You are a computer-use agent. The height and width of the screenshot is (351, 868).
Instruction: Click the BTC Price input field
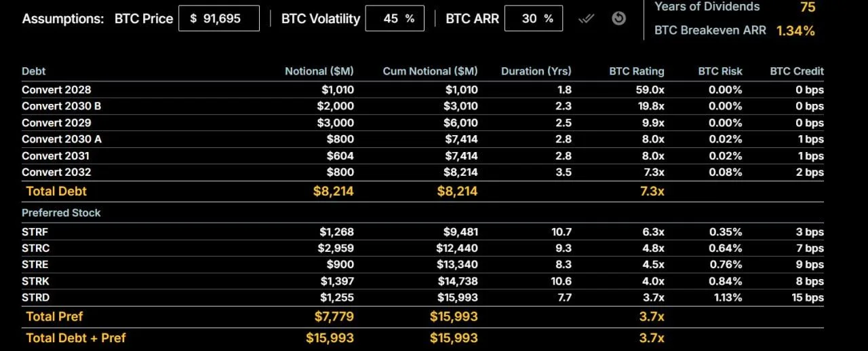(219, 19)
